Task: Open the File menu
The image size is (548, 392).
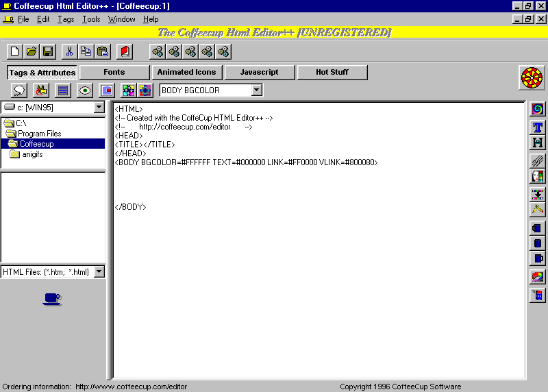Action: click(23, 19)
